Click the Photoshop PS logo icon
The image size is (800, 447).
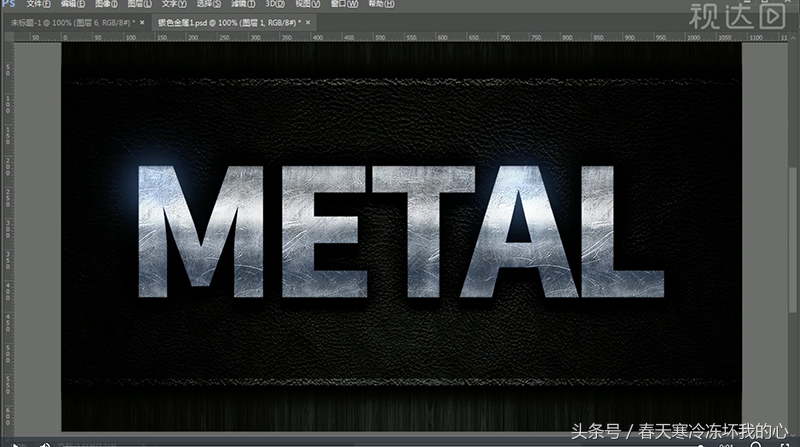coord(10,5)
